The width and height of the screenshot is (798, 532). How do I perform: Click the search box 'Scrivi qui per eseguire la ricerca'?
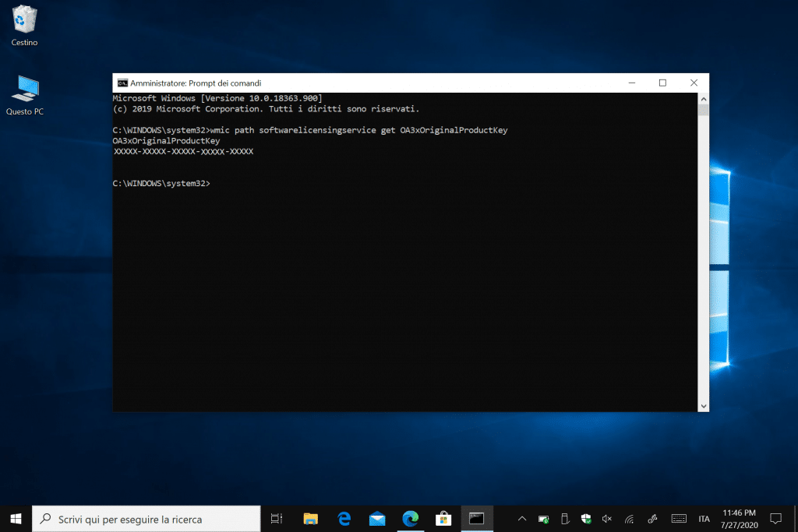[x=147, y=519]
